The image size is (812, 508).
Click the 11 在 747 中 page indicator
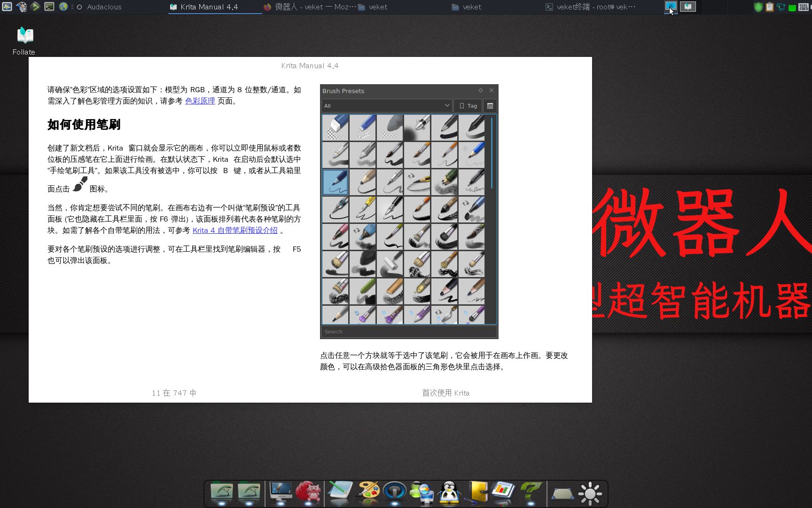click(174, 393)
